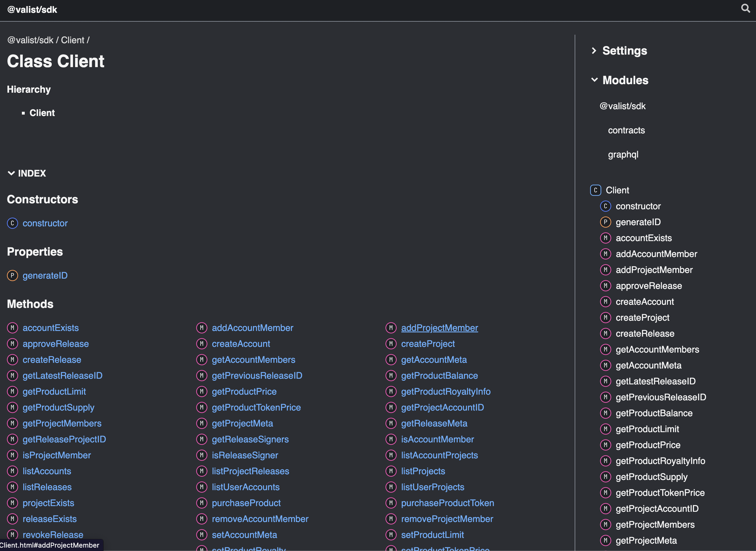Go to getProjectAccountID in sidebar

pos(657,509)
